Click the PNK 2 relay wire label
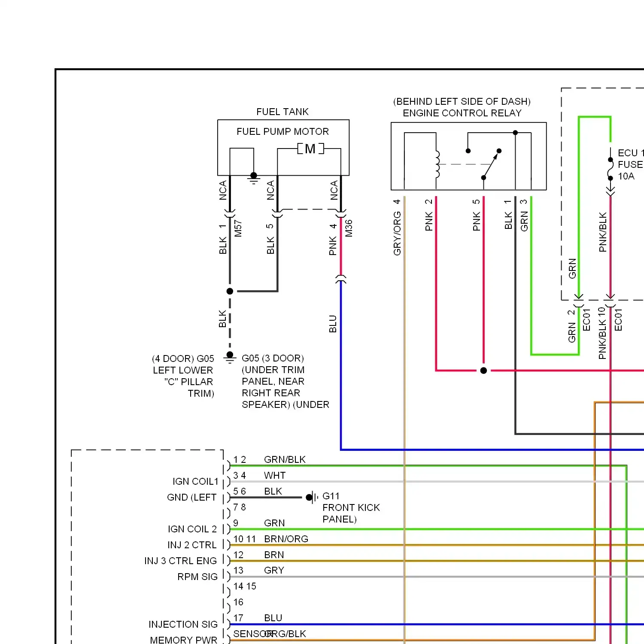Viewport: 644px width, 644px height. [x=428, y=215]
